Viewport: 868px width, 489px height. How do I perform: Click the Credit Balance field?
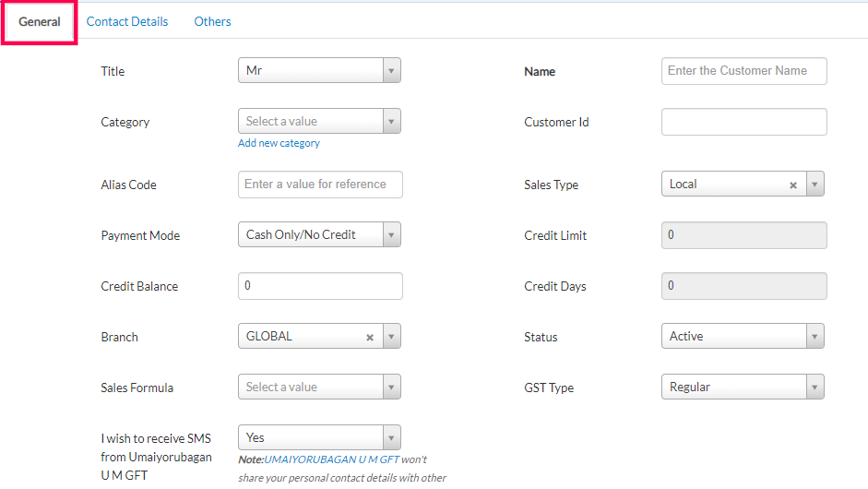(320, 286)
